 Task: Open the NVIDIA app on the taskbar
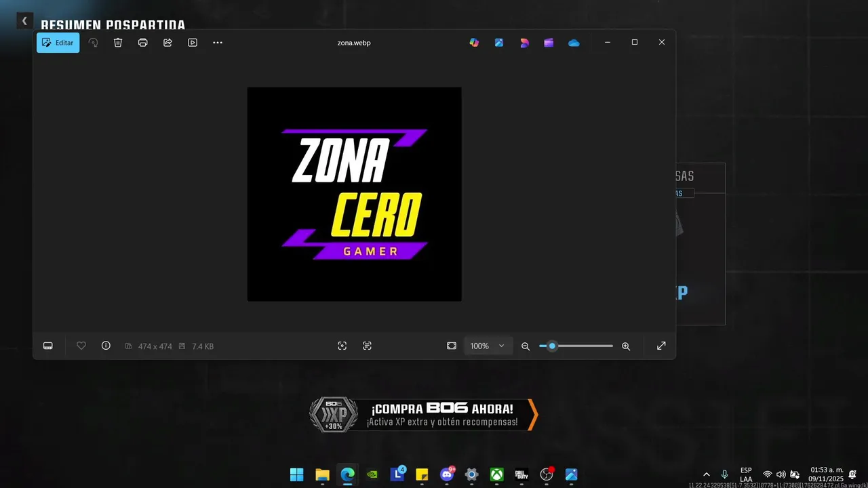pos(372,474)
